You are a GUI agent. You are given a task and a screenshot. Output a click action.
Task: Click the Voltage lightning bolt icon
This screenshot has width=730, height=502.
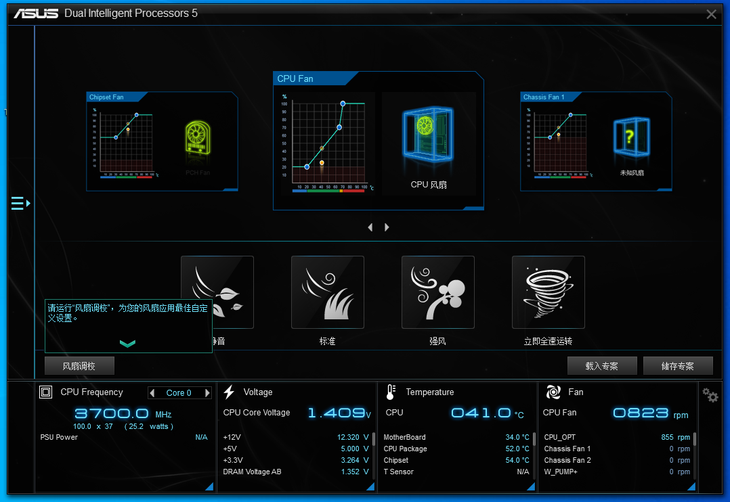(229, 392)
